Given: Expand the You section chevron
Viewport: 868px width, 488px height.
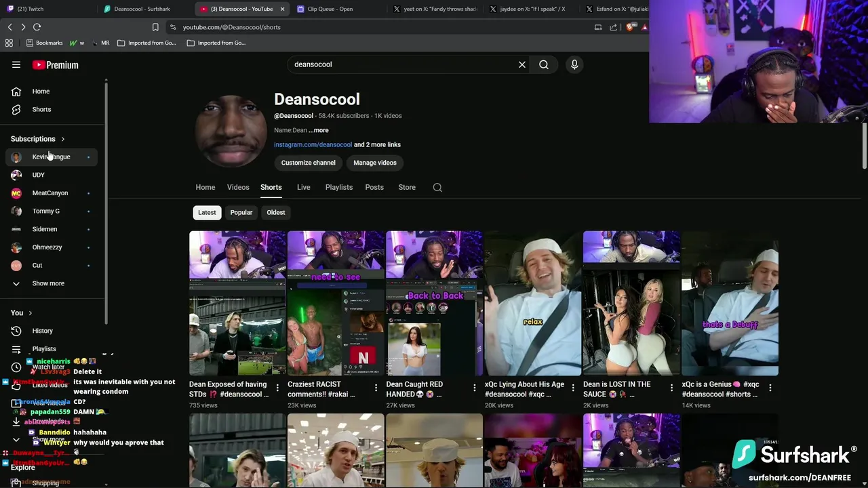Looking at the screenshot, I should pos(31,313).
